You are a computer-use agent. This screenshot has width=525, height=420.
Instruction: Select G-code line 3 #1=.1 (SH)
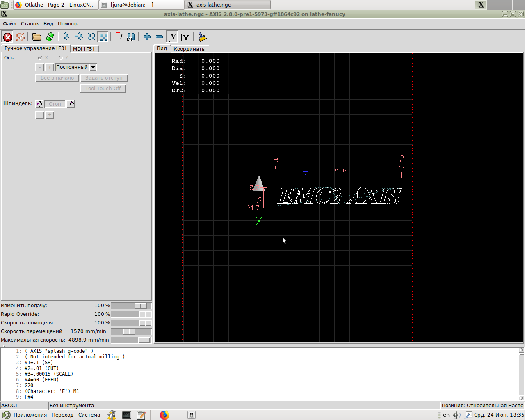(x=39, y=363)
